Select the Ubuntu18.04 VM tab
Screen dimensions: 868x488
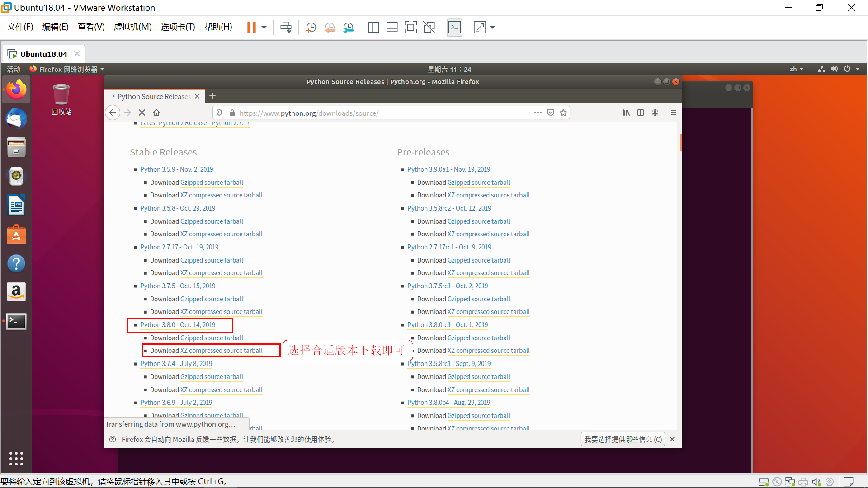pyautogui.click(x=43, y=54)
